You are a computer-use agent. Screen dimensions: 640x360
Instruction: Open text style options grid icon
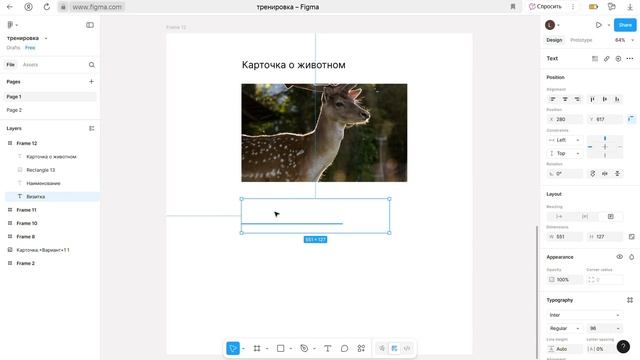pyautogui.click(x=595, y=58)
